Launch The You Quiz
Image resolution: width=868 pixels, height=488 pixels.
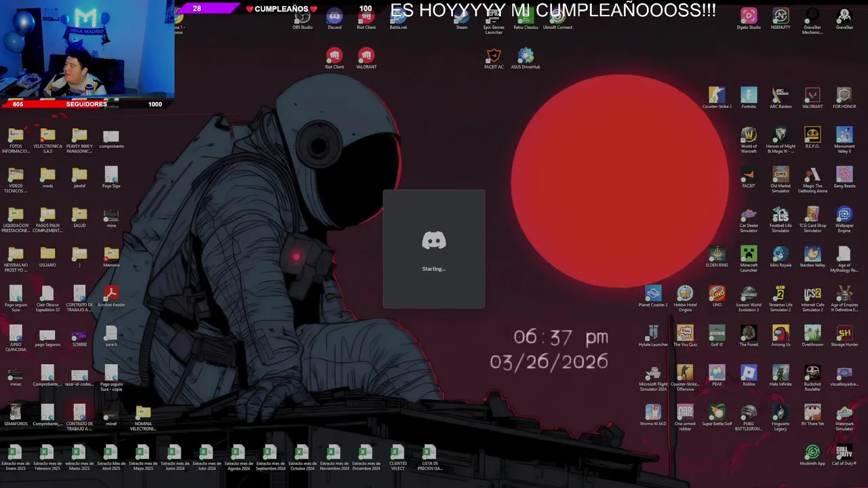click(x=685, y=335)
